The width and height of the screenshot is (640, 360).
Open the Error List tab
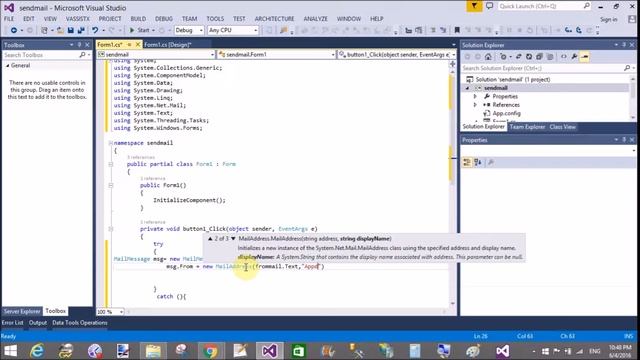[x=12, y=323]
